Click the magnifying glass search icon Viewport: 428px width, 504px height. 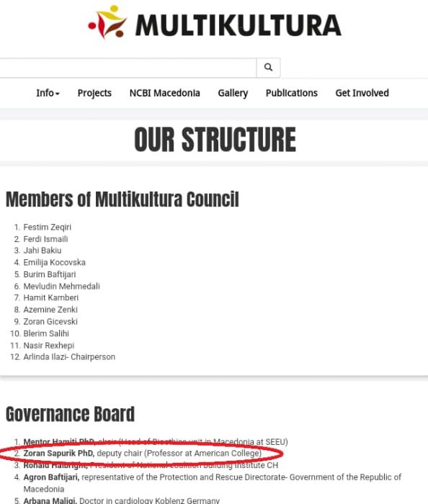coord(268,68)
